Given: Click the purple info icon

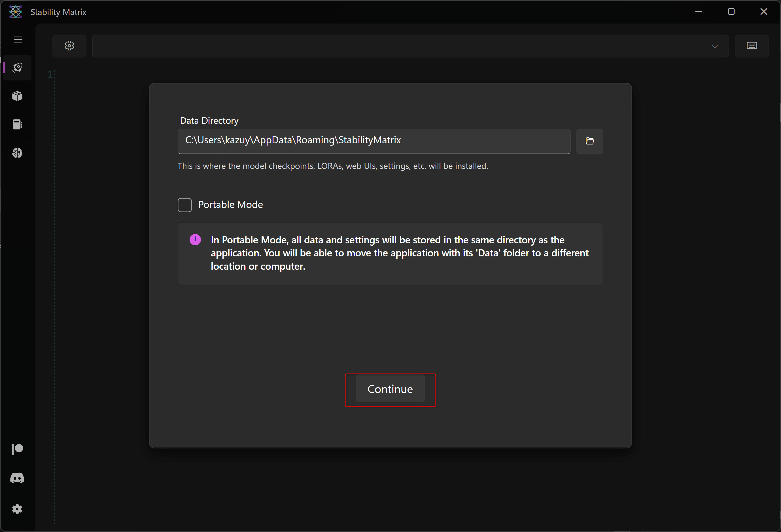Looking at the screenshot, I should point(195,240).
